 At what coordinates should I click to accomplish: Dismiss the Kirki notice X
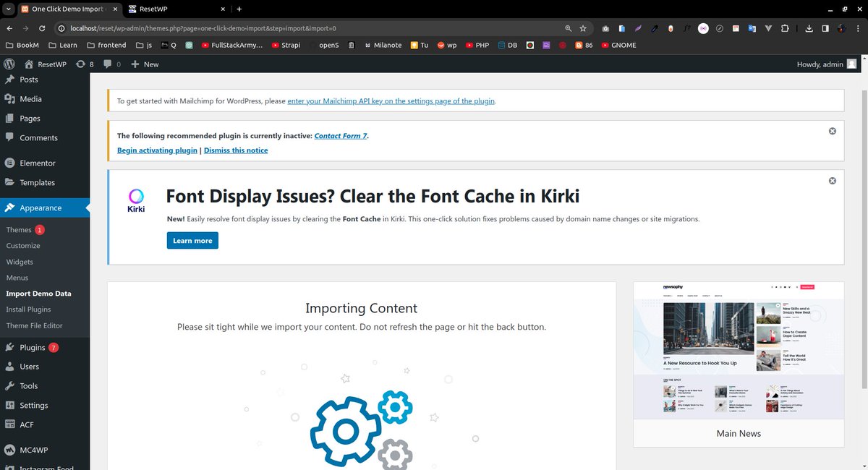(x=833, y=180)
